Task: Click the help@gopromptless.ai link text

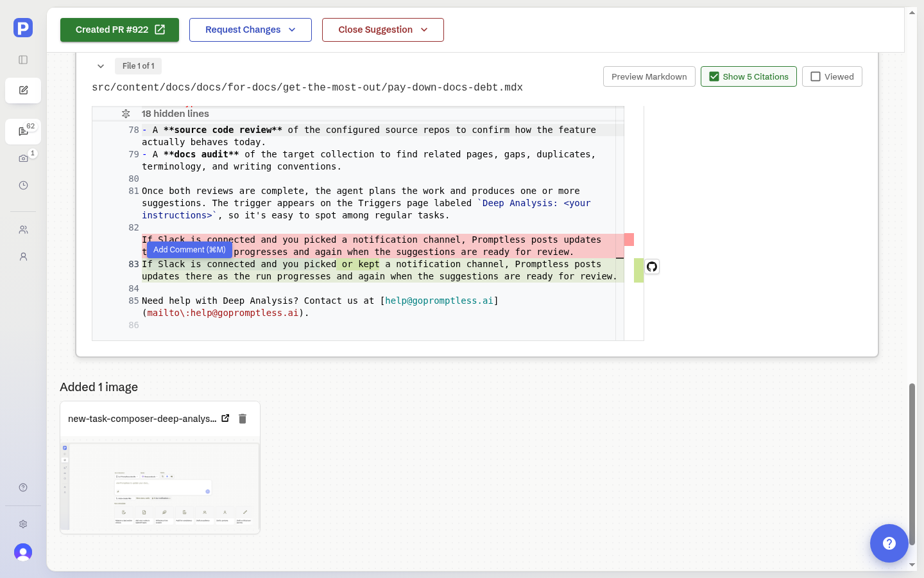Action: pyautogui.click(x=440, y=301)
